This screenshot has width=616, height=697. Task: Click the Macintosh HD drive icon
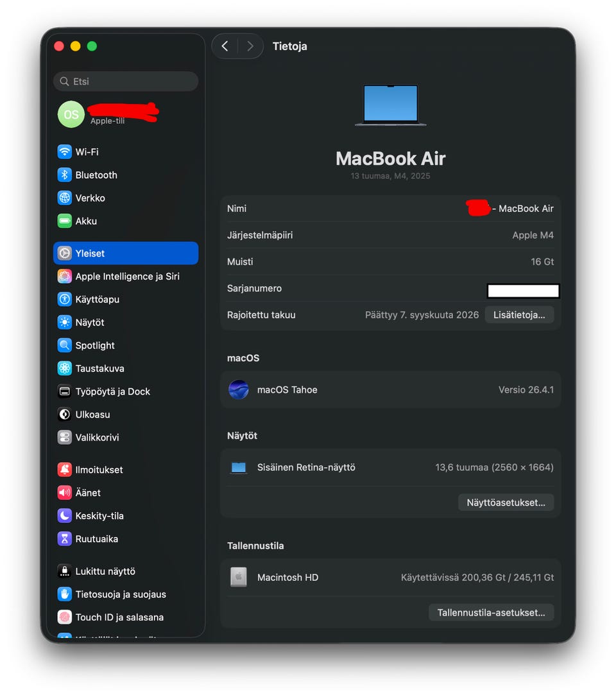pyautogui.click(x=239, y=578)
